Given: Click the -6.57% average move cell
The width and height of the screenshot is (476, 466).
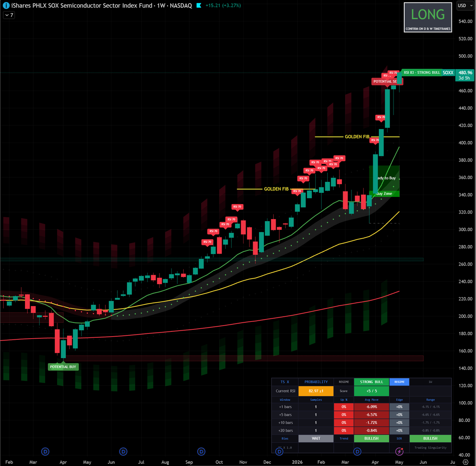Looking at the screenshot, I should [x=372, y=415].
